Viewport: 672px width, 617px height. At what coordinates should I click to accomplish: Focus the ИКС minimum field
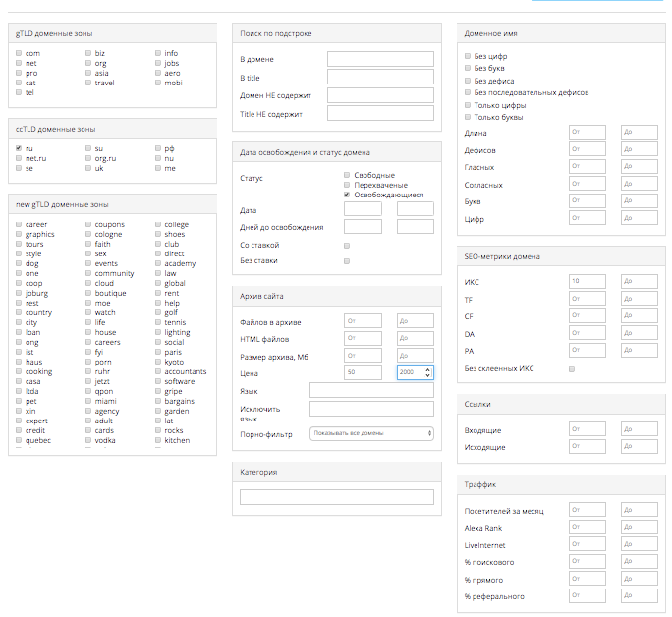tap(588, 282)
